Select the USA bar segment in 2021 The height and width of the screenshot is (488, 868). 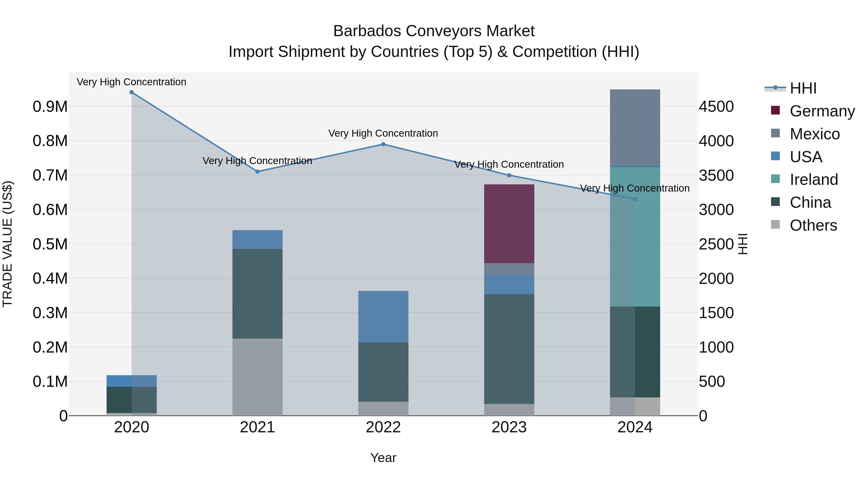pyautogui.click(x=258, y=240)
